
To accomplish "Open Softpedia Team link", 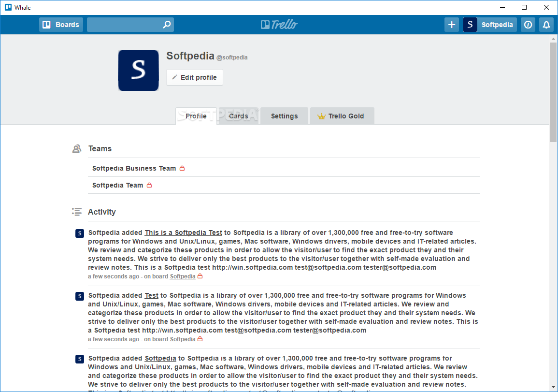I will point(118,185).
